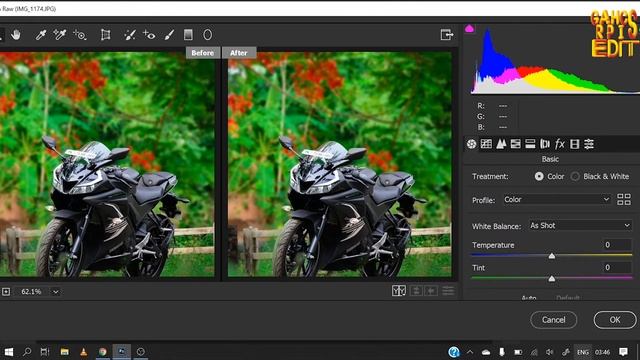Toggle histogram shadow clipping warning

tap(469, 29)
